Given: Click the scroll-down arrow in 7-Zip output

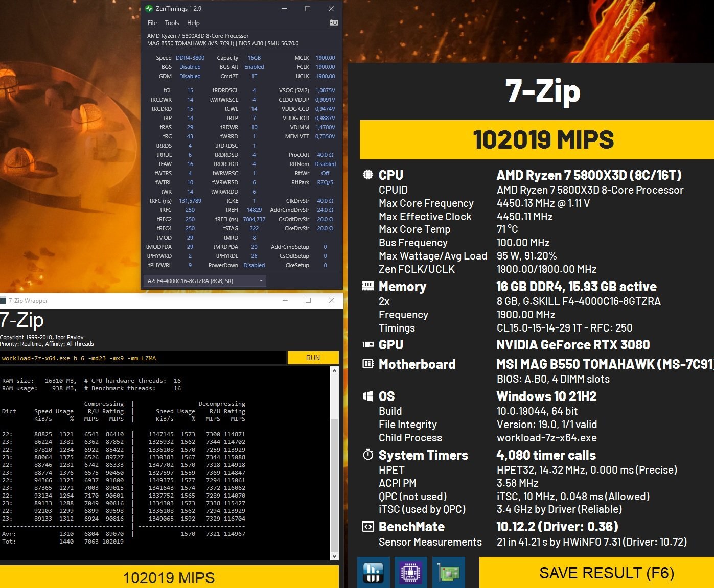Looking at the screenshot, I should point(334,556).
